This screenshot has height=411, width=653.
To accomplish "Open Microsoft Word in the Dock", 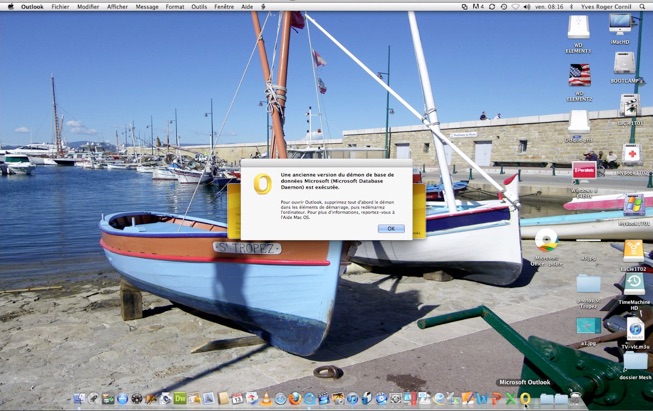I will [x=481, y=400].
